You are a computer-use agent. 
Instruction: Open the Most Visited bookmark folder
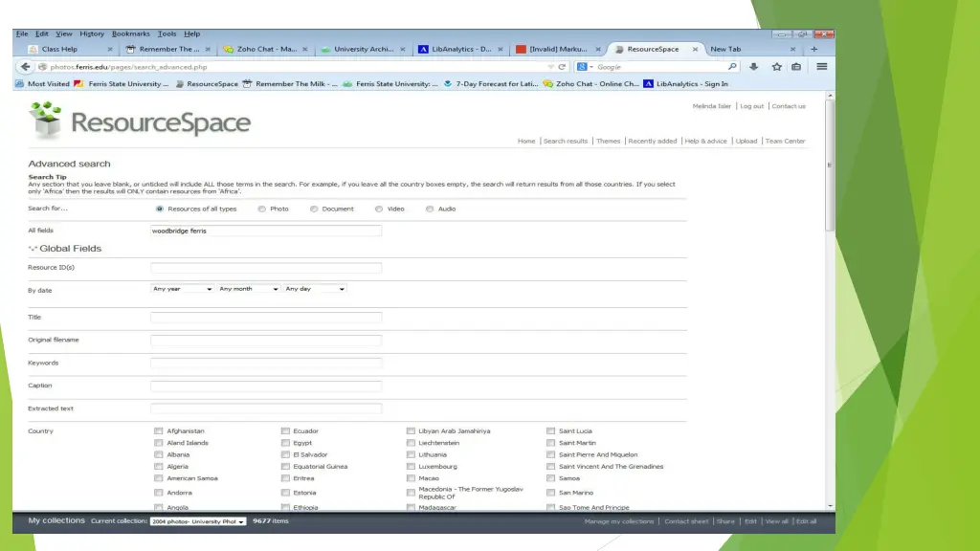(42, 84)
